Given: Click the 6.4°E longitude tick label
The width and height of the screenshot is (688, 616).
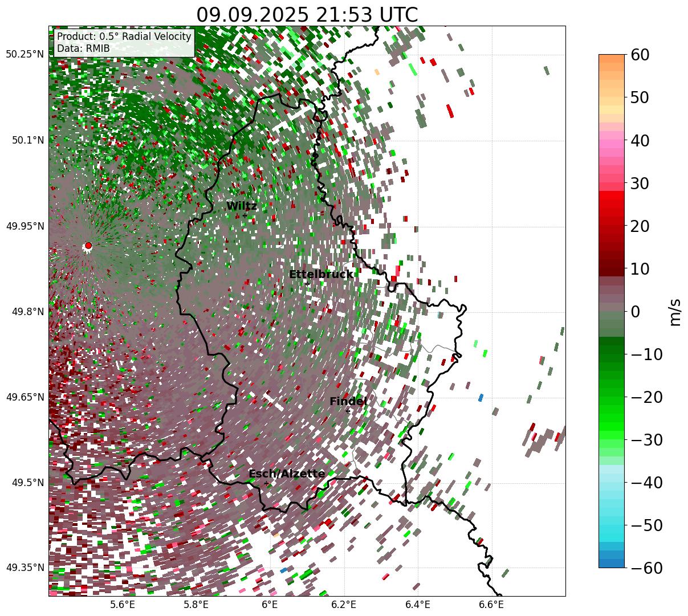Looking at the screenshot, I should (418, 605).
